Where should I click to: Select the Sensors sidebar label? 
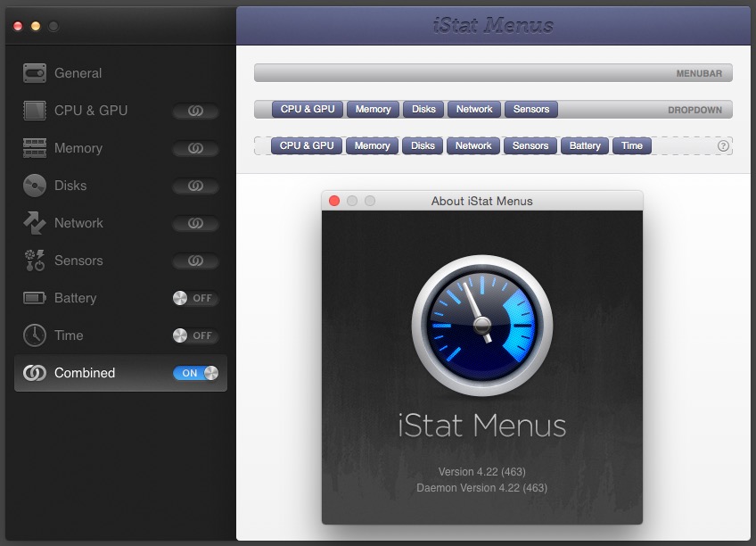click(x=78, y=261)
